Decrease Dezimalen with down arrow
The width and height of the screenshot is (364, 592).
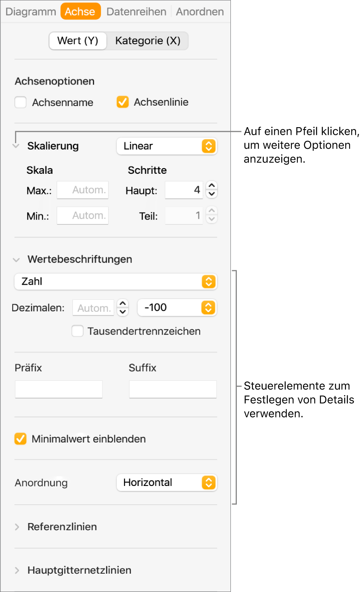[x=123, y=312]
